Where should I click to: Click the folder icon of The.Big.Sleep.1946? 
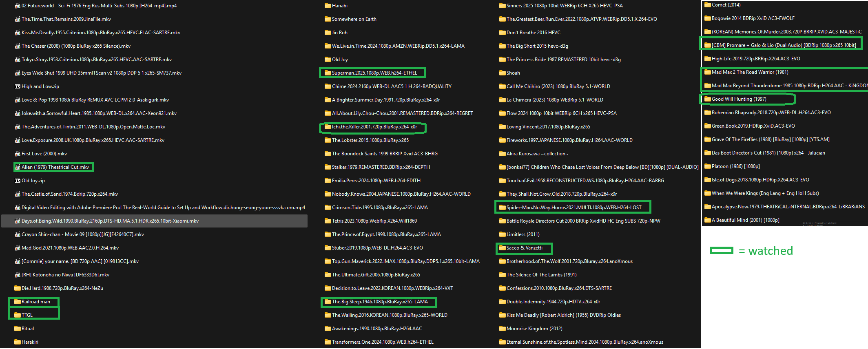pyautogui.click(x=328, y=302)
